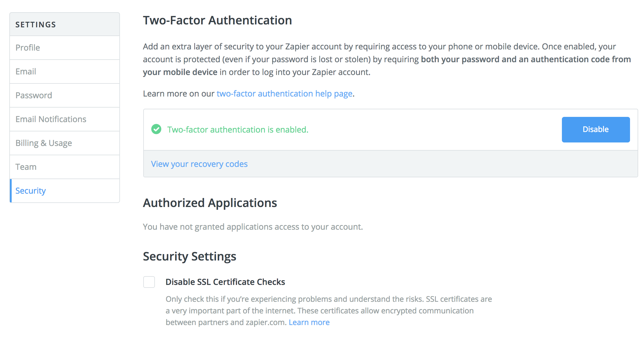View your recovery codes
Viewport: 644px width, 339px height.
[199, 164]
